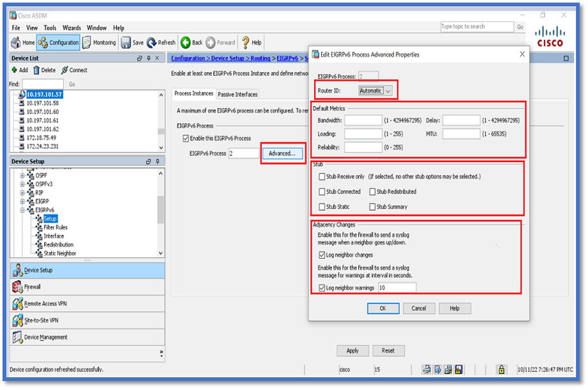The image size is (588, 390).
Task: Switch to Process Instances tab
Action: [x=194, y=93]
